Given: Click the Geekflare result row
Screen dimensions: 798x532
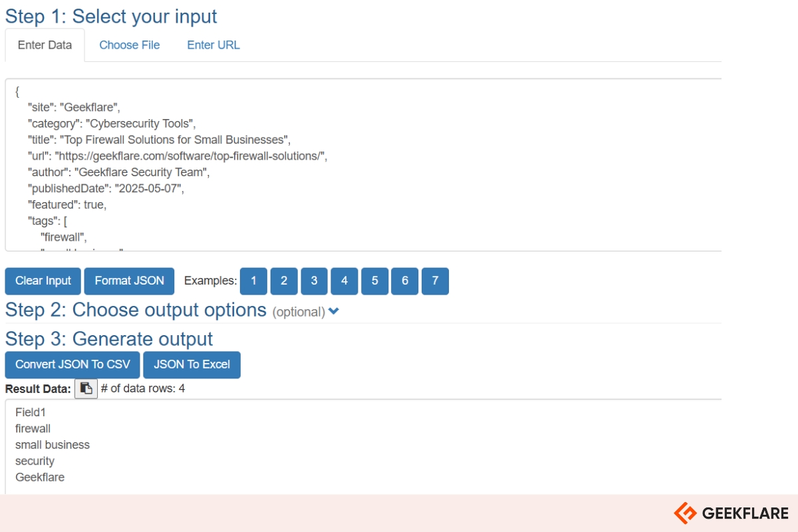Looking at the screenshot, I should pyautogui.click(x=40, y=477).
